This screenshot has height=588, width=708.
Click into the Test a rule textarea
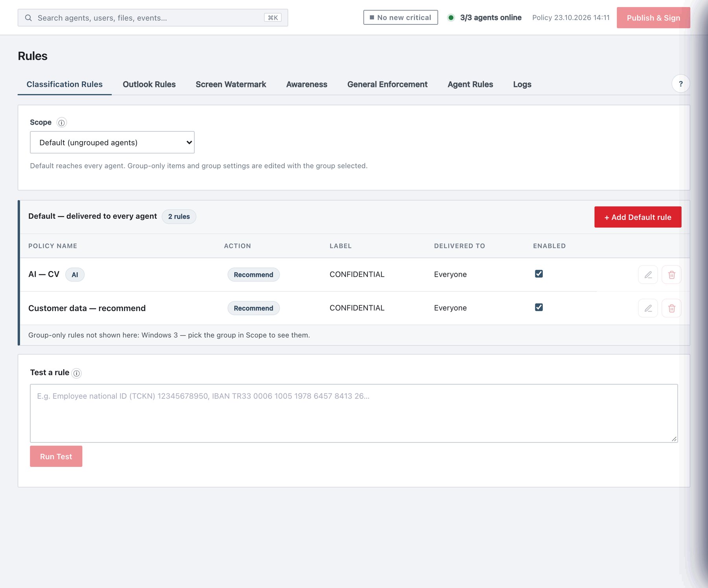[354, 413]
